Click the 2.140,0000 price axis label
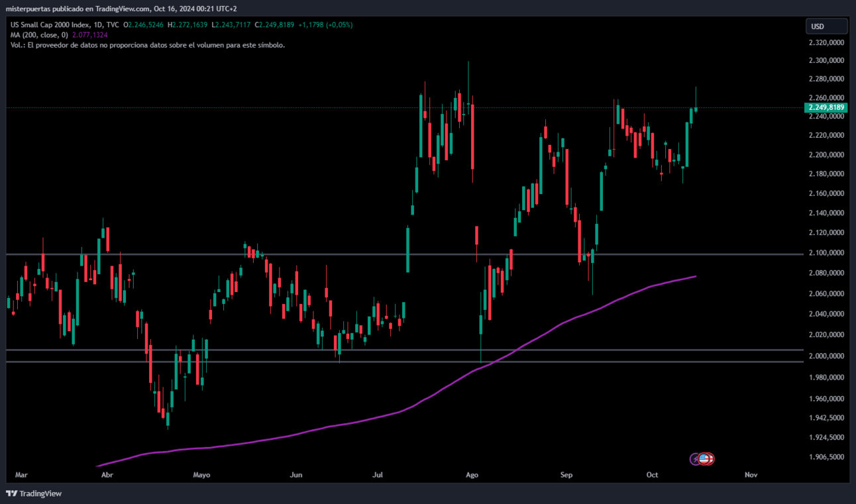Viewport: 856px width, 504px height. 826,213
